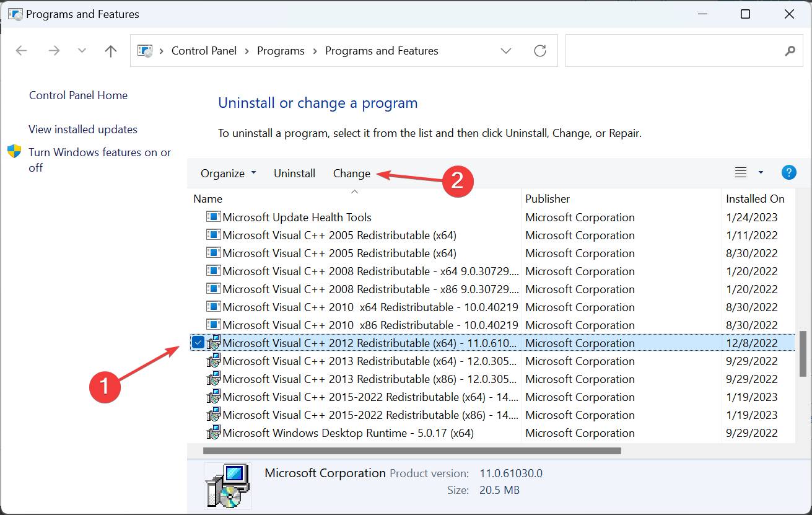Click the Product version 11.0.61030.0 value
The width and height of the screenshot is (812, 515).
point(511,473)
